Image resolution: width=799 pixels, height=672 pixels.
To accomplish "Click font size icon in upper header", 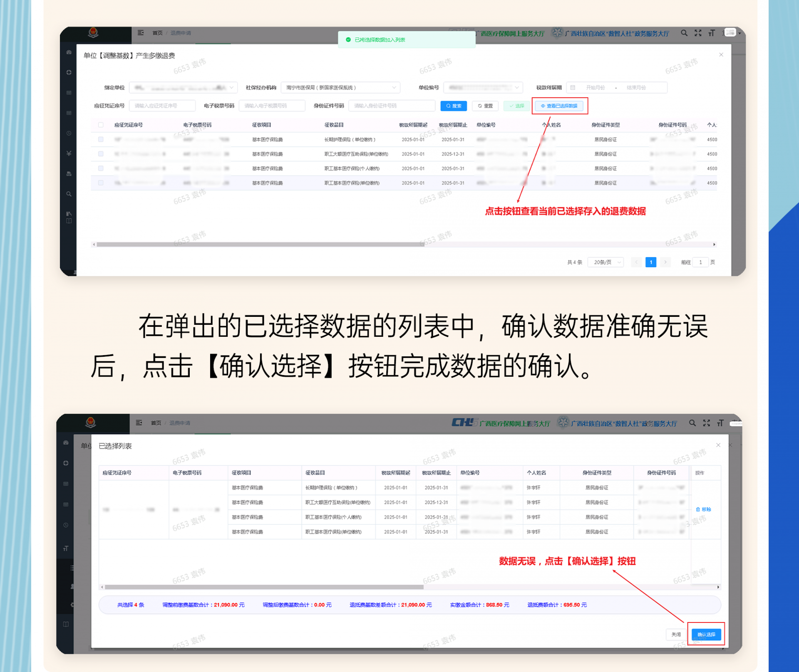I will click(712, 33).
